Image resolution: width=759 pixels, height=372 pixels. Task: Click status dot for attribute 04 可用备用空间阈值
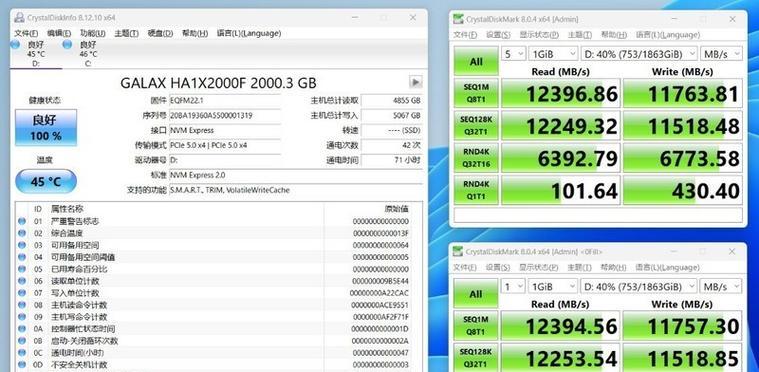[22, 257]
